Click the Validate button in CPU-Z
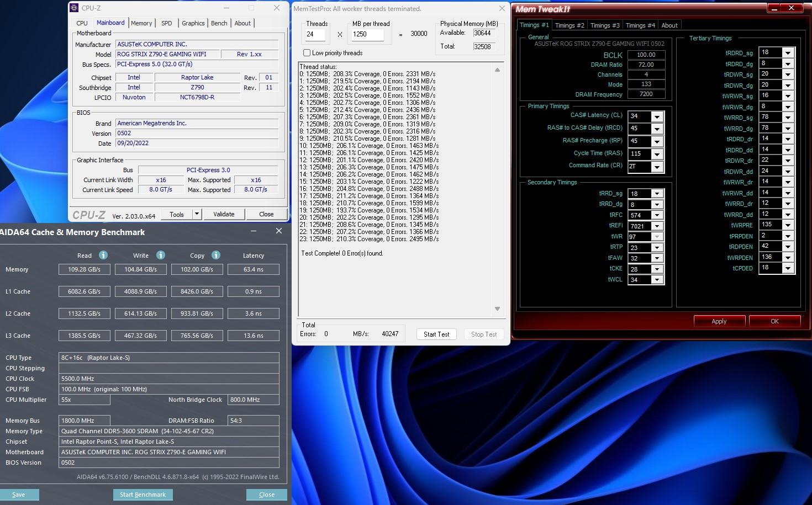The height and width of the screenshot is (505, 812). coord(224,214)
